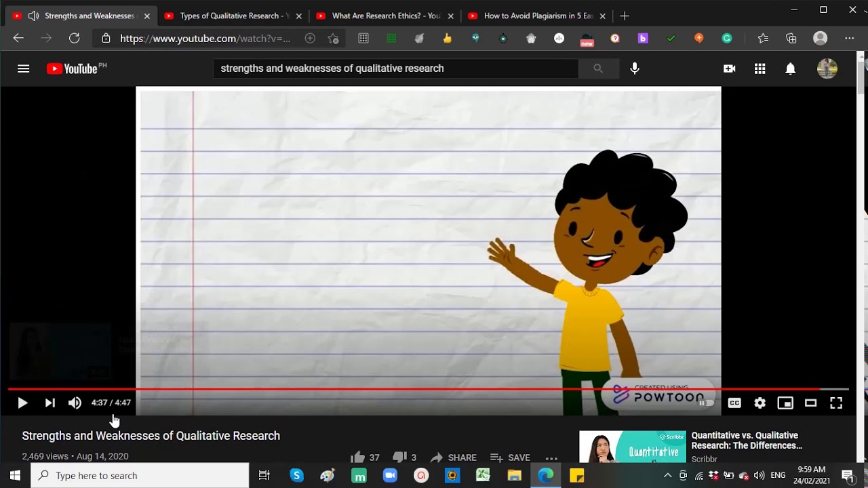The width and height of the screenshot is (868, 488).
Task: Switch the video to miniplayer
Action: (785, 403)
